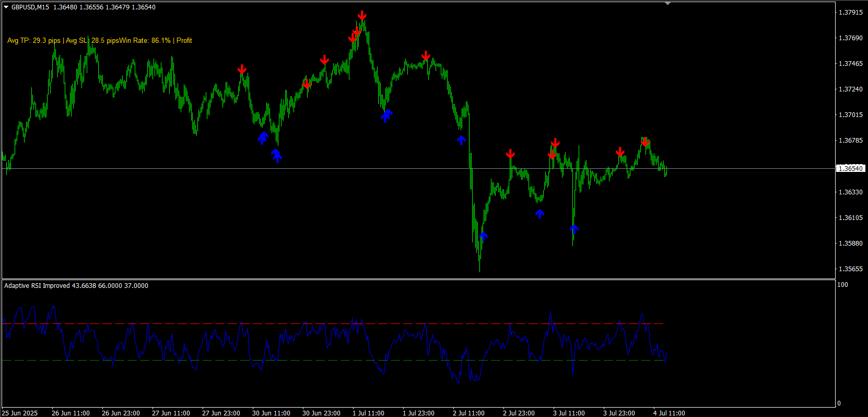Click the Adaptive RSI Improved indicator label
Image resolution: width=868 pixels, height=417 pixels.
(x=76, y=286)
